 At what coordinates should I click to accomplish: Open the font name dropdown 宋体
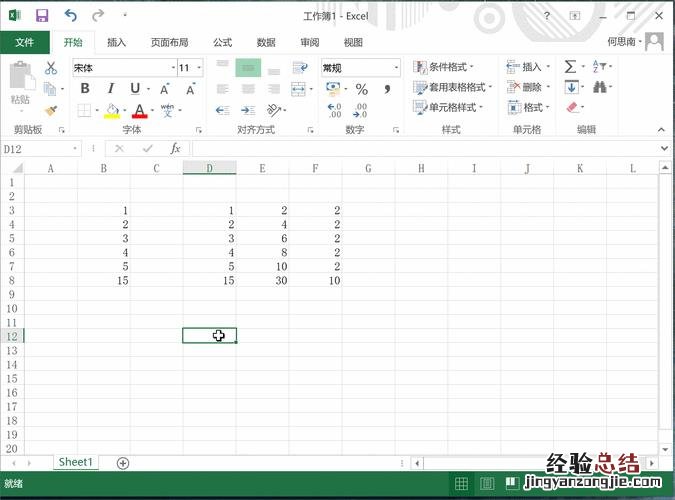click(x=173, y=68)
